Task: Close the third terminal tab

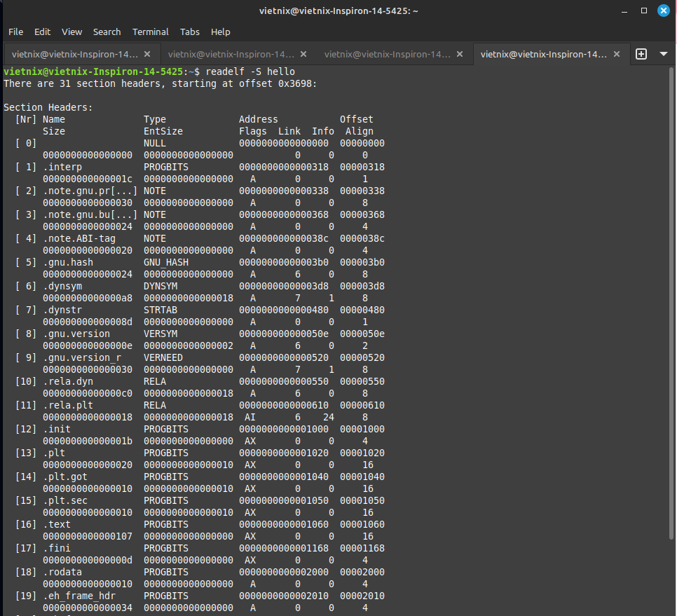Action: tap(460, 54)
